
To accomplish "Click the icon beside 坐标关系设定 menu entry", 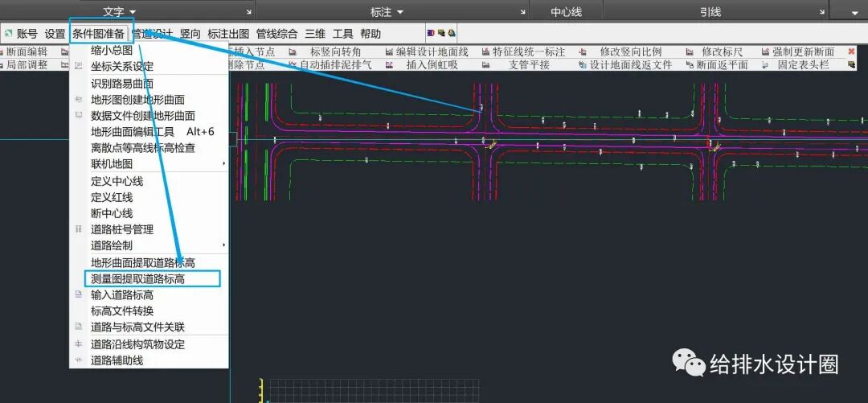I will click(79, 67).
